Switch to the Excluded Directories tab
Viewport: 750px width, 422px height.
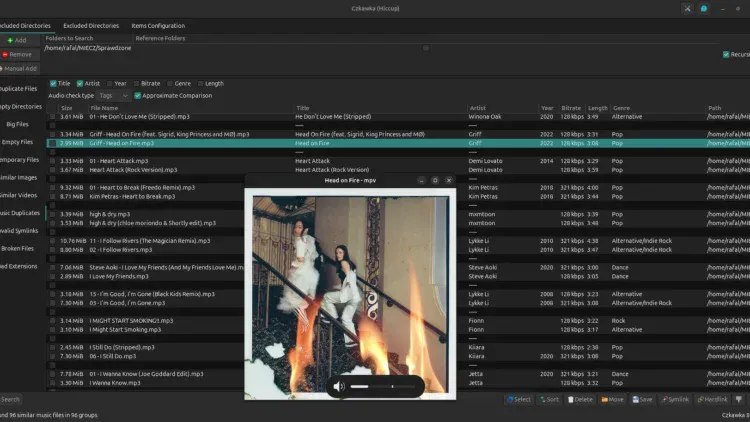(x=90, y=25)
